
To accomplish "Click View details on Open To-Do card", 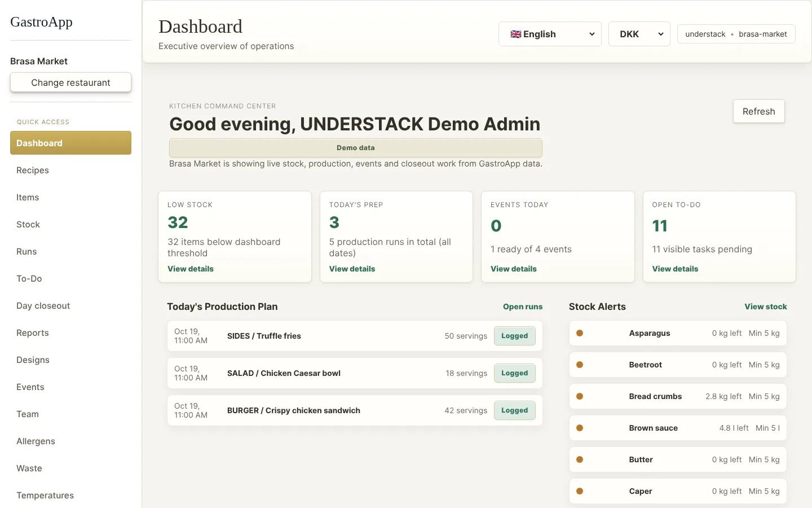I will point(675,269).
